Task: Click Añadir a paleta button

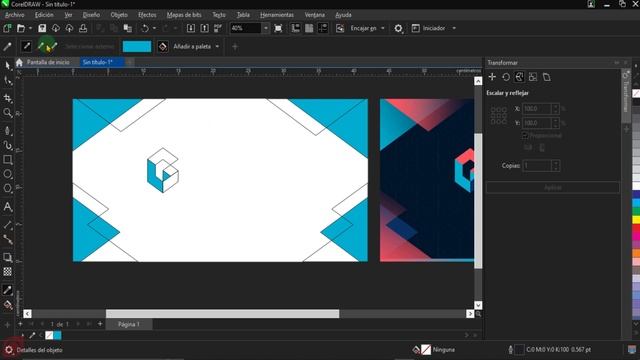Action: point(192,47)
